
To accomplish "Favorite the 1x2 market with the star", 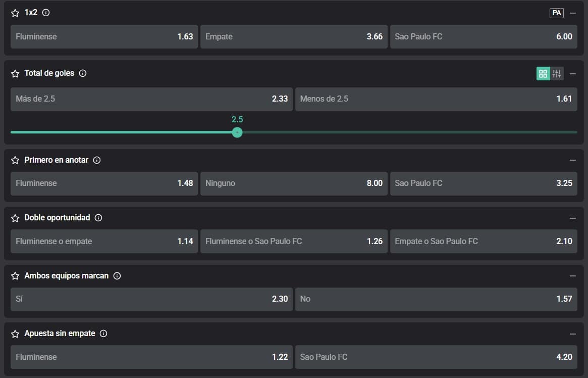I will (x=15, y=13).
